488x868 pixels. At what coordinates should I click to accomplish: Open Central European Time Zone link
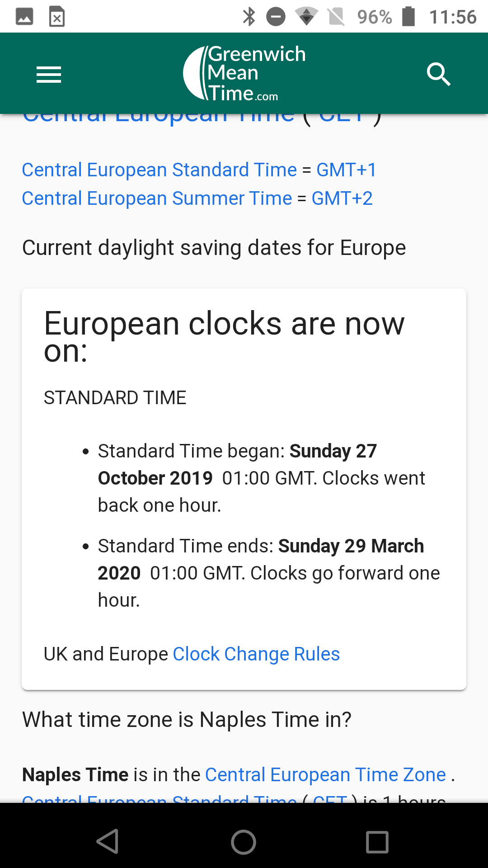(325, 775)
